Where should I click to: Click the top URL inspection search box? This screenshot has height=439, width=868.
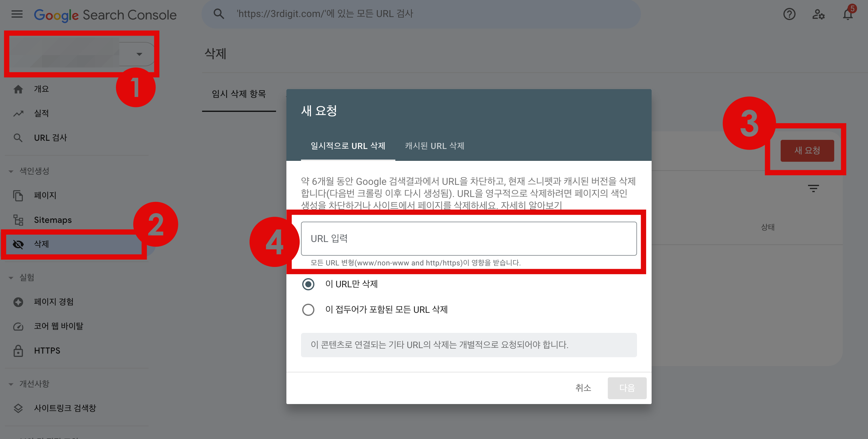click(x=421, y=14)
